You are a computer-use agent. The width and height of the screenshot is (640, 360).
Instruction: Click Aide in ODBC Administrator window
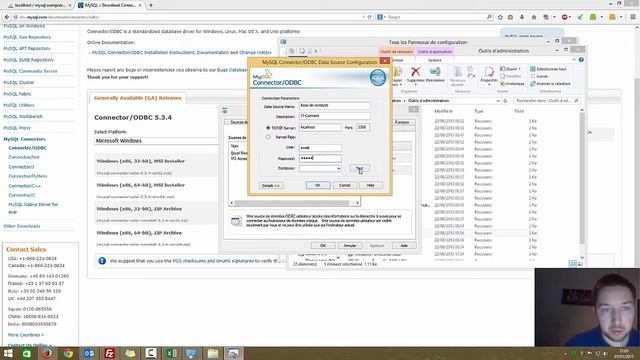404,246
